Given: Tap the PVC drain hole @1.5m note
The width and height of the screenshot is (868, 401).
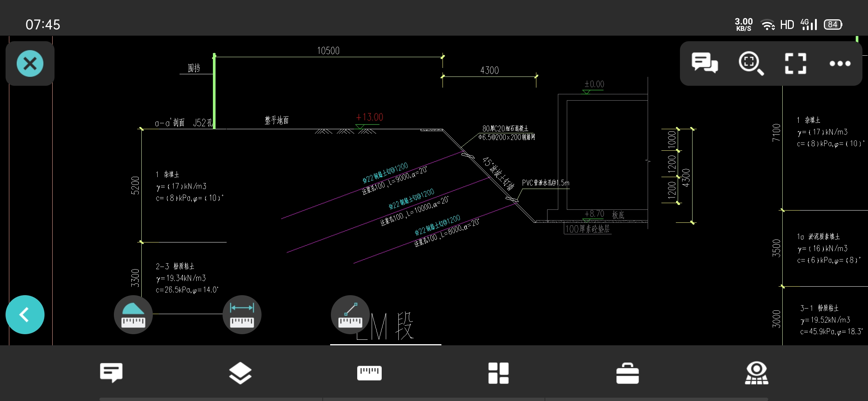Looking at the screenshot, I should coord(545,183).
